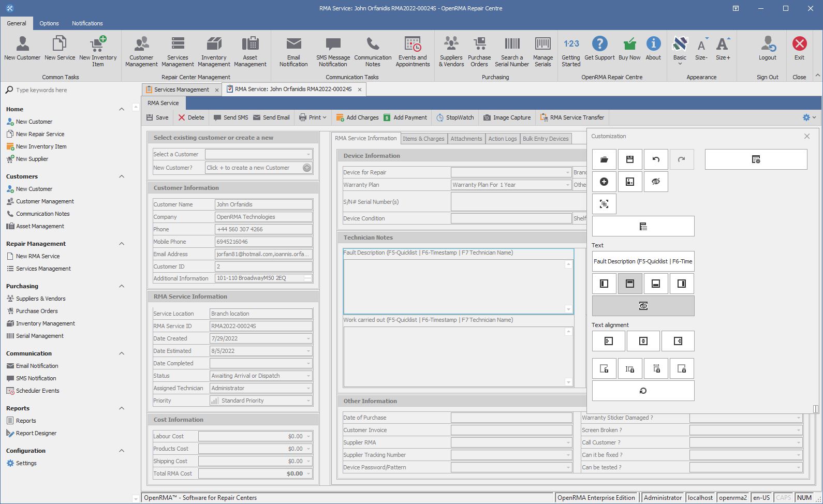Undo the last customization change

point(656,159)
